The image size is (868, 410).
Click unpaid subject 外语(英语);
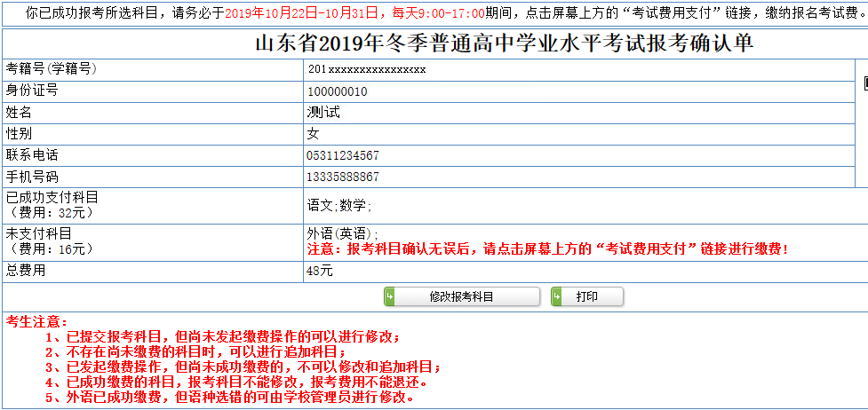tap(342, 234)
